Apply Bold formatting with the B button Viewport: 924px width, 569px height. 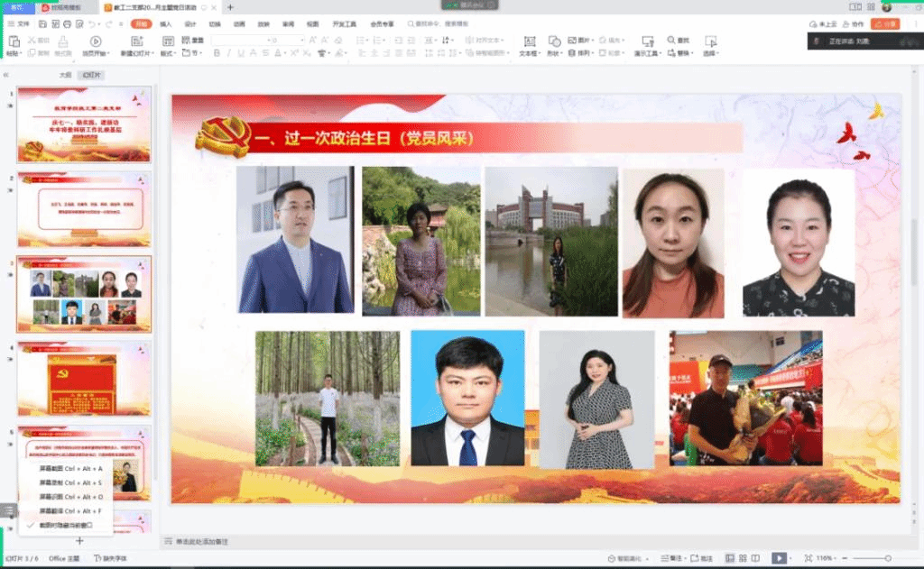click(x=217, y=53)
